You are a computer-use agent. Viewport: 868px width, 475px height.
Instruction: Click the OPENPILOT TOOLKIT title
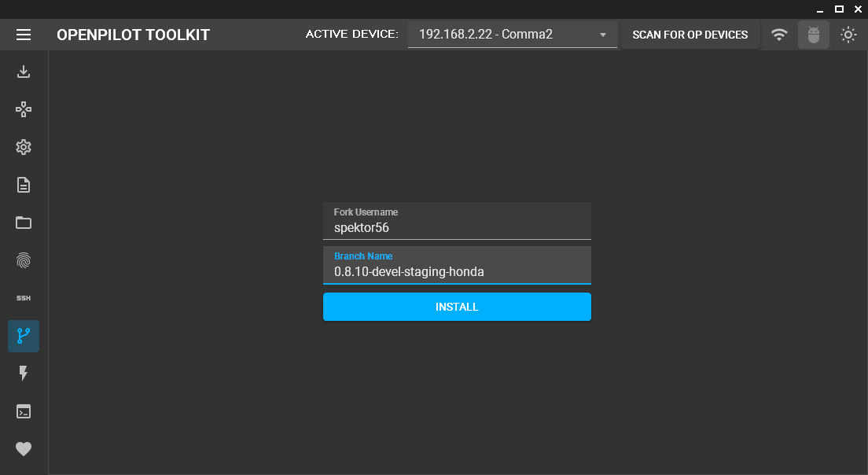click(133, 35)
